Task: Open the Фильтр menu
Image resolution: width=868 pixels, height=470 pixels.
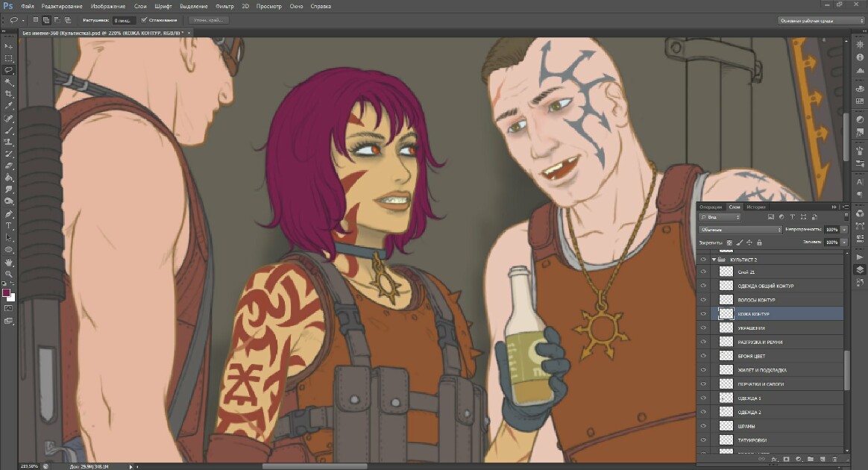Action: pos(224,6)
